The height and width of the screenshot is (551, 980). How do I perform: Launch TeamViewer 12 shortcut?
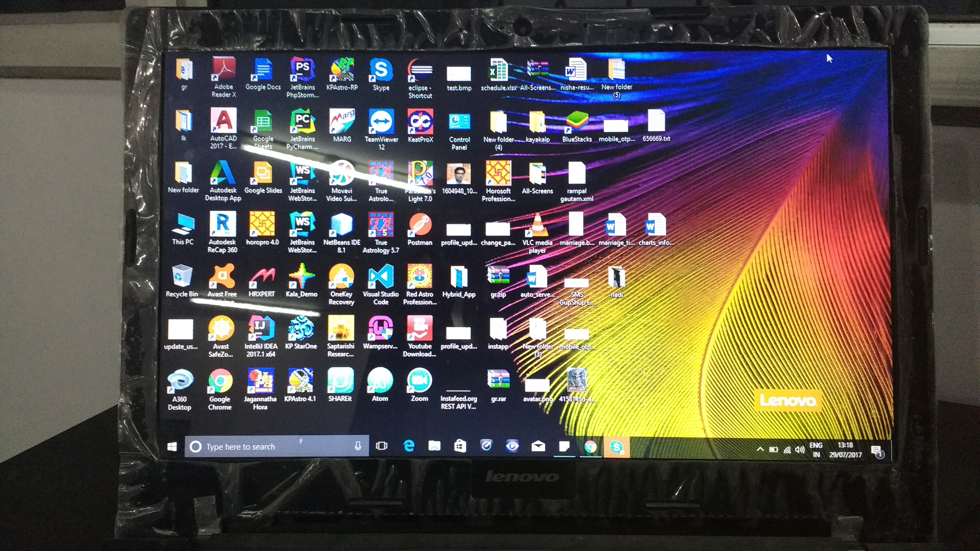[381, 130]
